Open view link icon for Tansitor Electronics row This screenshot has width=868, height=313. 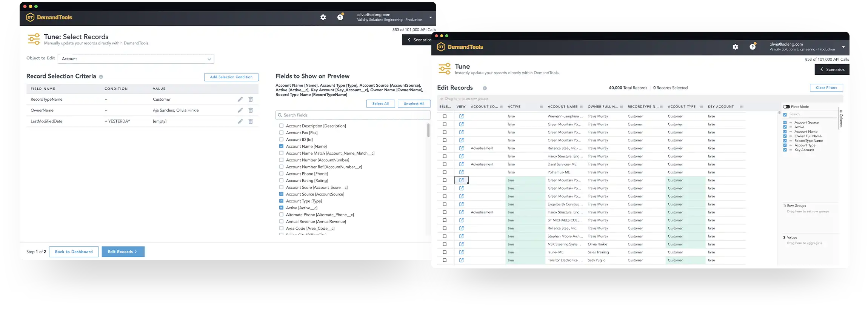pos(461,260)
